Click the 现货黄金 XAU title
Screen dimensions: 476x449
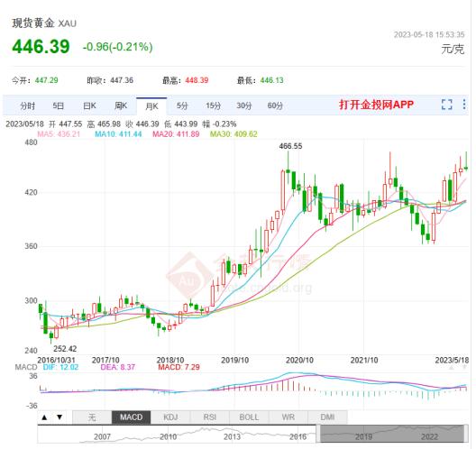pyautogui.click(x=44, y=23)
